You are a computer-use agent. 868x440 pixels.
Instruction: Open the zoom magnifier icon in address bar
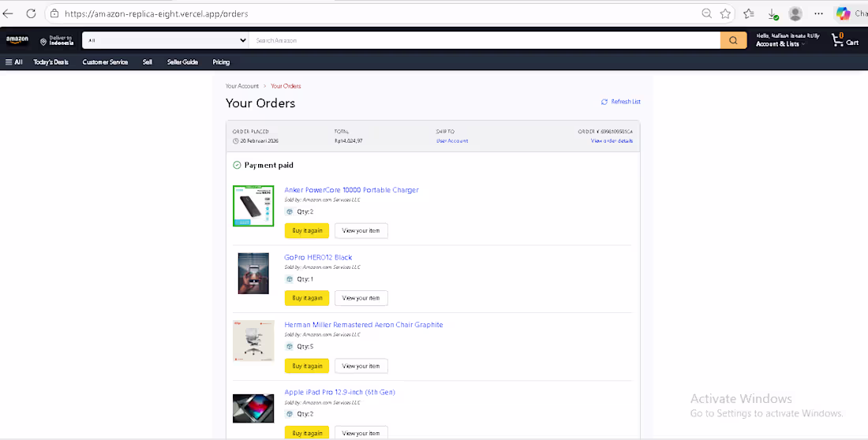pos(706,13)
